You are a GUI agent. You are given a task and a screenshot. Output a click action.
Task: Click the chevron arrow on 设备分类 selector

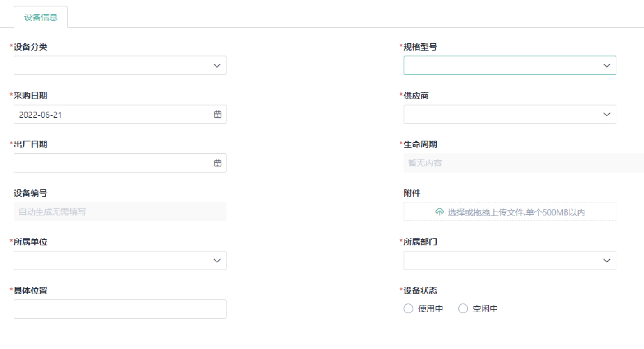pos(216,65)
